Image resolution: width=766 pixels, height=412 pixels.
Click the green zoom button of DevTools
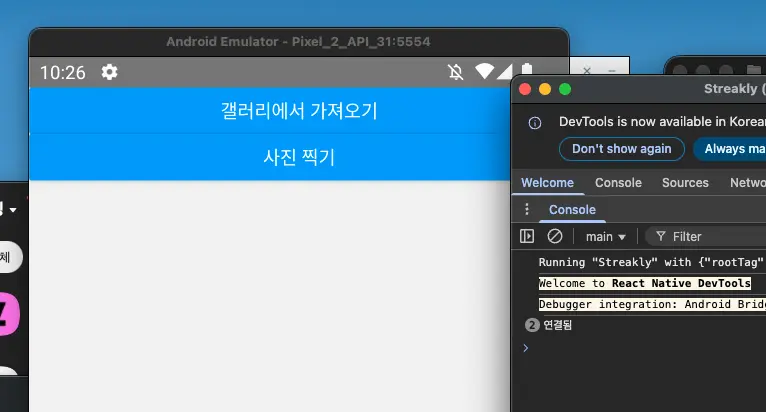[x=565, y=89]
